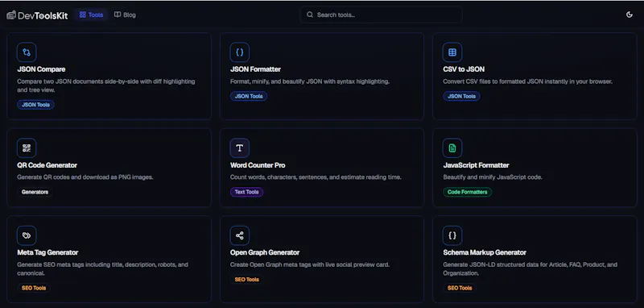Open the JSON Compare tool title
The height and width of the screenshot is (308, 644).
pos(41,69)
